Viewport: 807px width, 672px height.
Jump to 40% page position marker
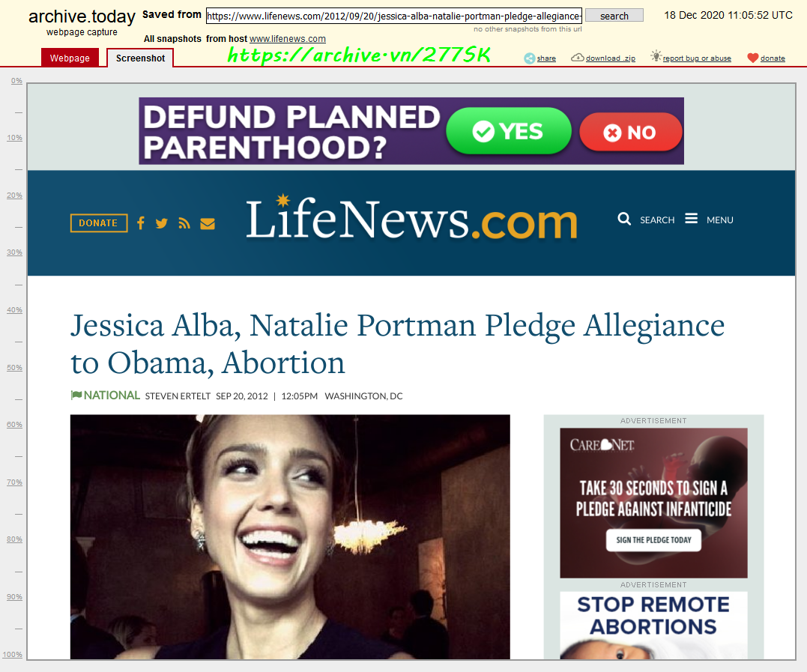tap(14, 310)
